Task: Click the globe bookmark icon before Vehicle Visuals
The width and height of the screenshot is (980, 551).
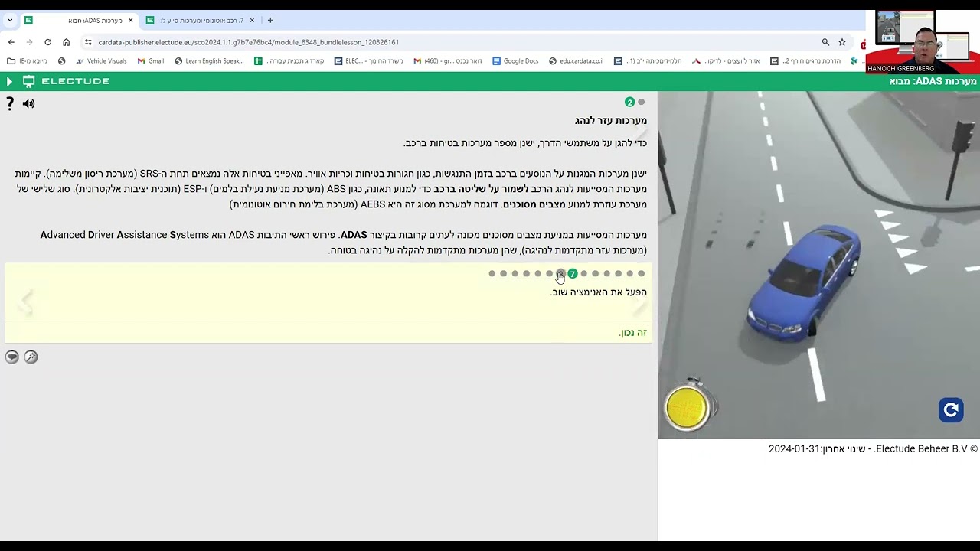Action: pyautogui.click(x=62, y=61)
